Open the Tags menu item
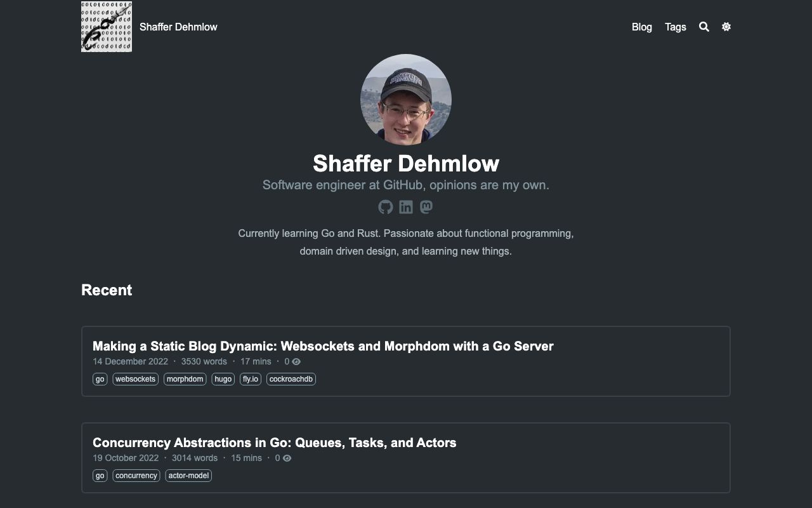The width and height of the screenshot is (812, 508). 675,27
